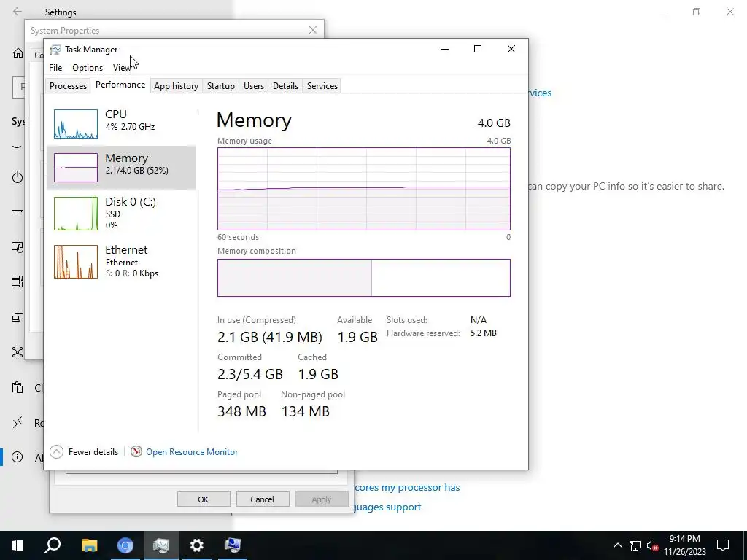Click the Resource Monitor gauge icon

pos(136,451)
